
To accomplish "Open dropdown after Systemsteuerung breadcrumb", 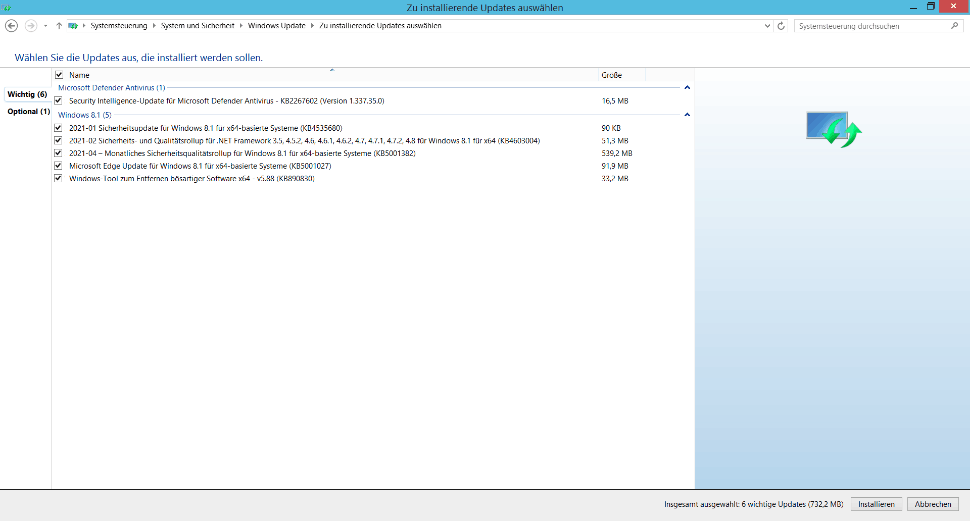I will click(x=154, y=26).
